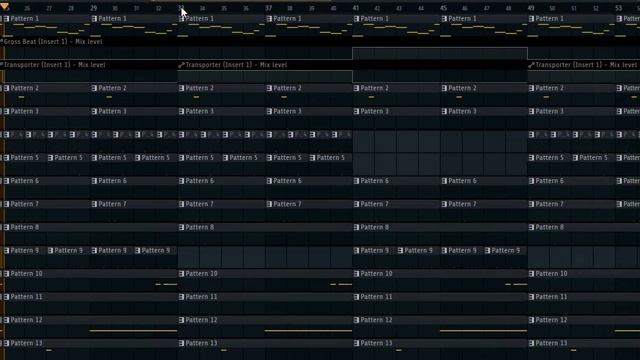Click automation icon of Transporter clip at bar 49
The image size is (640, 360).
[x=531, y=65]
